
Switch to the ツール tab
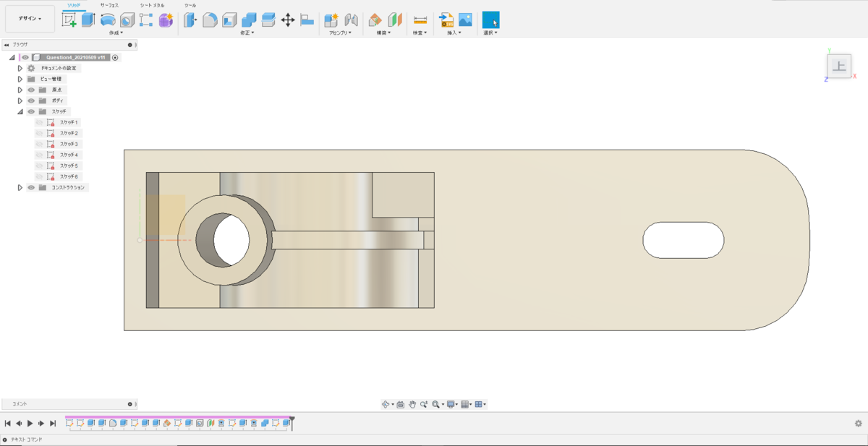pos(190,5)
